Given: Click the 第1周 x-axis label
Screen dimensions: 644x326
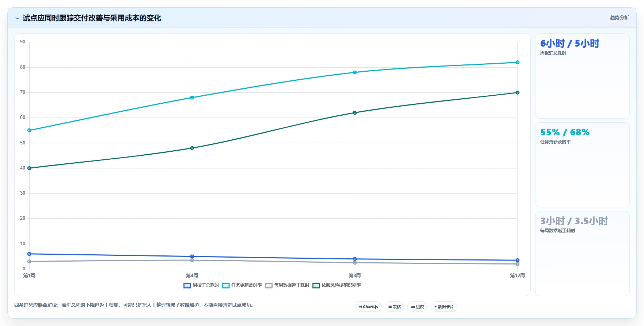Looking at the screenshot, I should click(30, 276).
